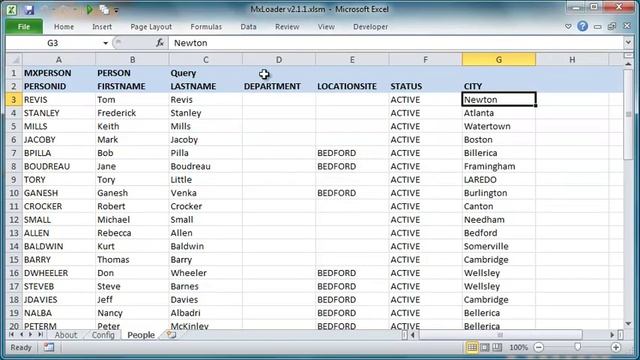640x360 pixels.
Task: Click the cell with first name Rebecca
Action: [132, 233]
